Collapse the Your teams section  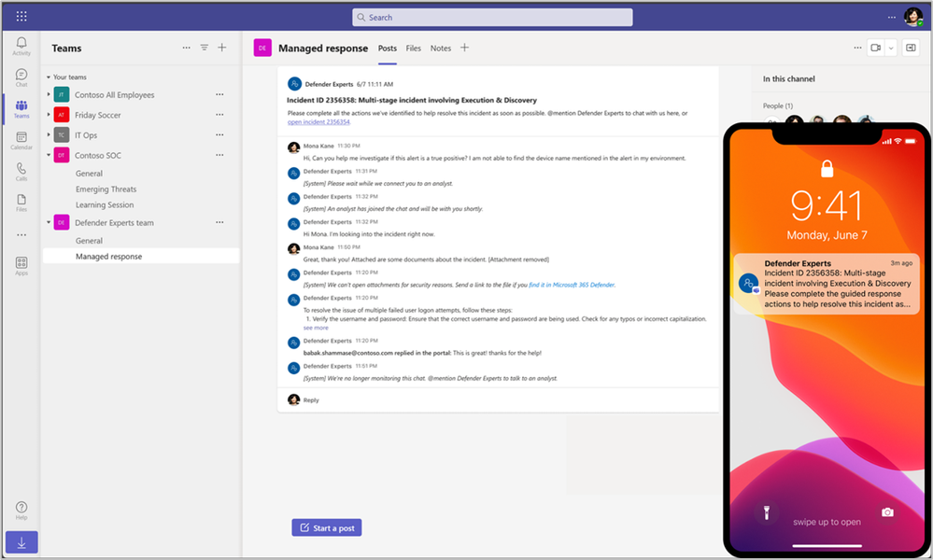(49, 77)
